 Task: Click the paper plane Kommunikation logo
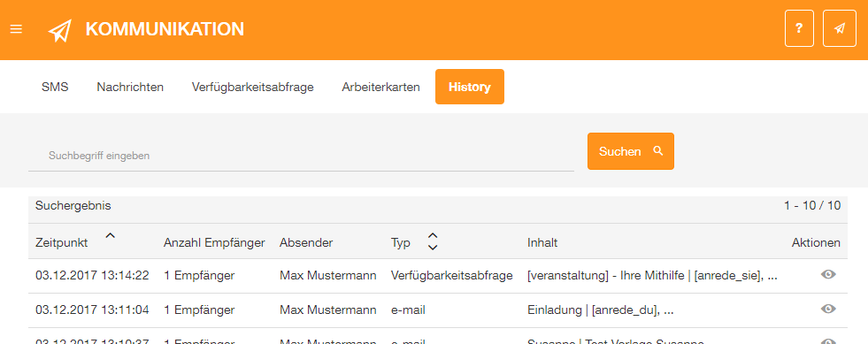click(x=60, y=30)
